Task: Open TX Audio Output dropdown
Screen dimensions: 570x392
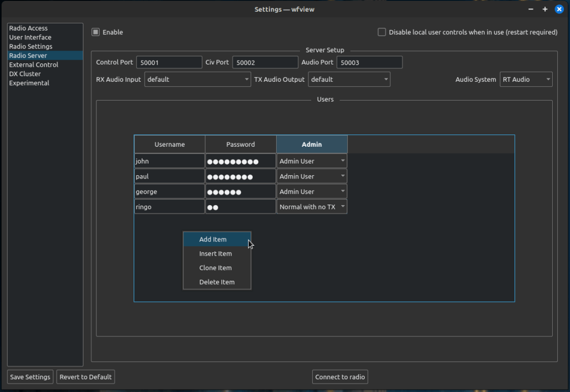Action: pyautogui.click(x=349, y=79)
